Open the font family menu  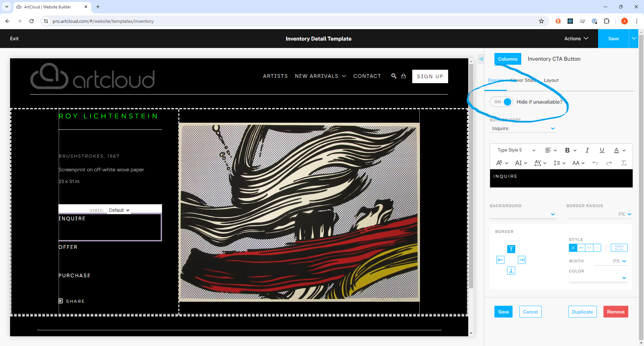[x=502, y=163]
